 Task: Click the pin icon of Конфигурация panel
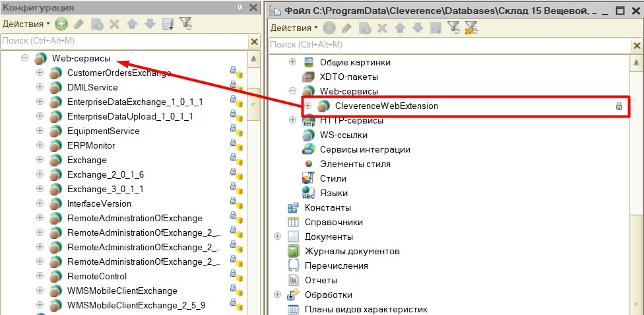click(x=240, y=8)
